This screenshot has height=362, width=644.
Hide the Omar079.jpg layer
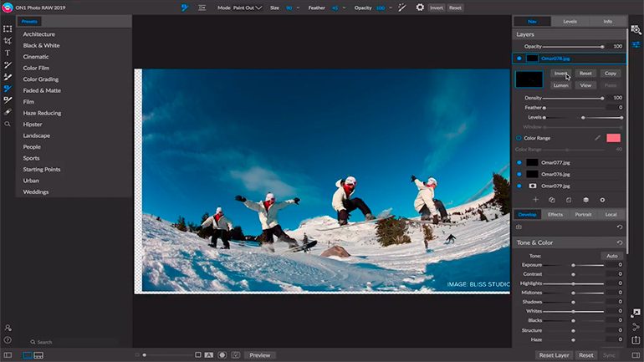pyautogui.click(x=519, y=186)
